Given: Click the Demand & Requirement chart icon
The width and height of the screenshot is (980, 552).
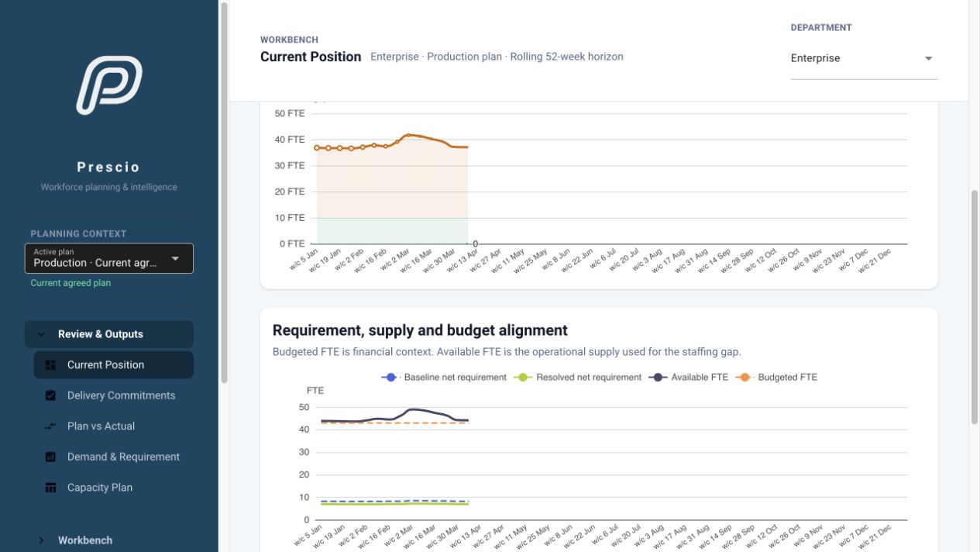Looking at the screenshot, I should (51, 457).
